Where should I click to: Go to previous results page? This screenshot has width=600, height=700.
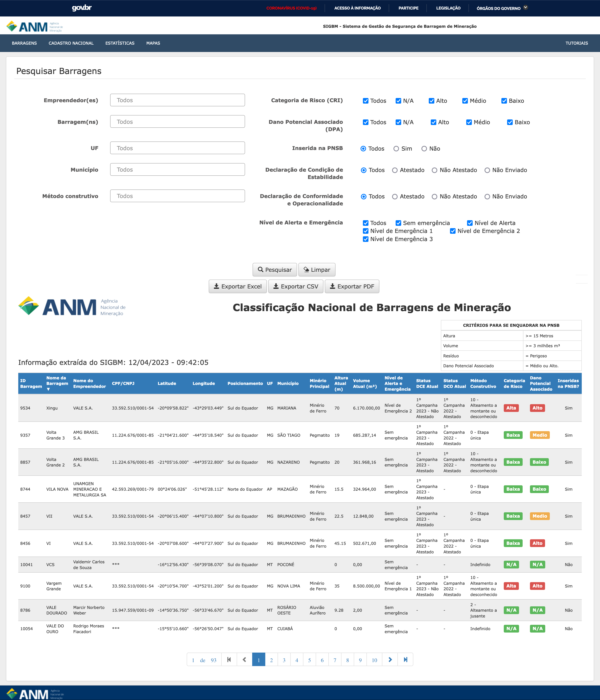click(244, 660)
